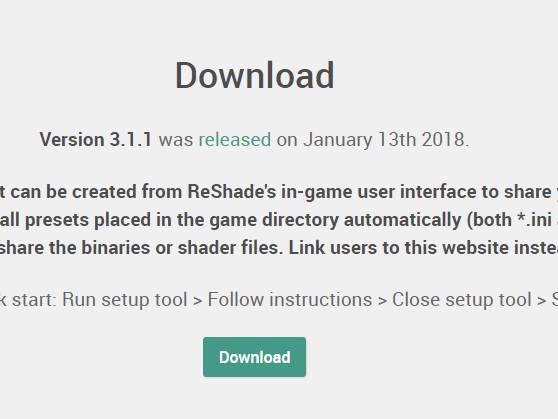Select the bold 'Version 3.1.1' text

pos(96,140)
